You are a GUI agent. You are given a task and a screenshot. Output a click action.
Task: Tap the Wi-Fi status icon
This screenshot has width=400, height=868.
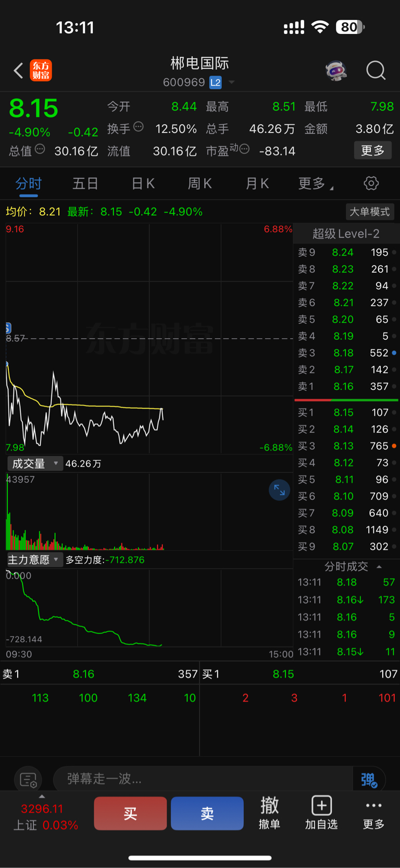click(320, 27)
